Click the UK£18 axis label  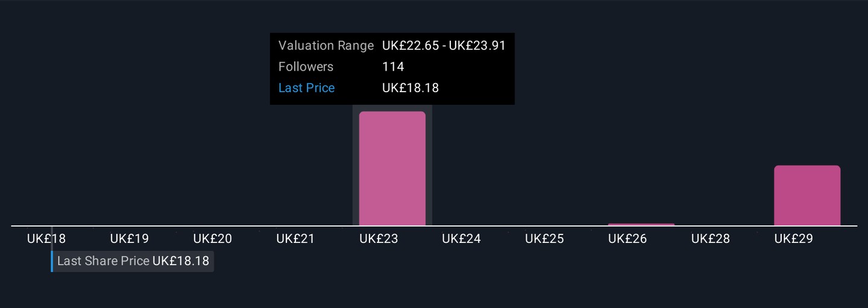pos(46,239)
